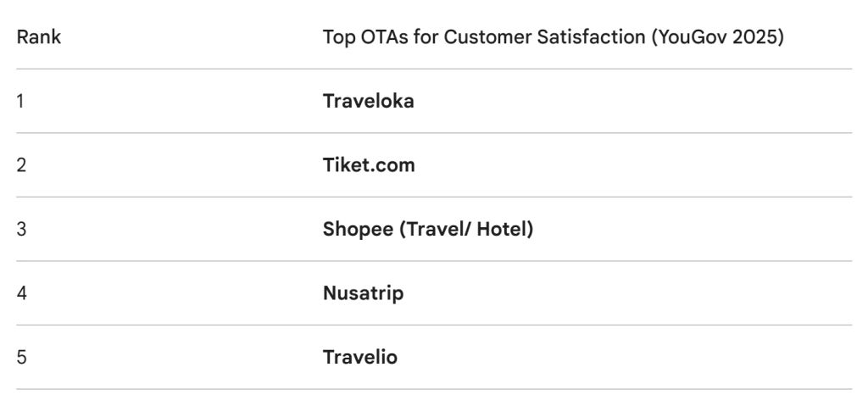Click the word "Hotel)" in Shopee row
This screenshot has width=868, height=406.
coord(505,230)
